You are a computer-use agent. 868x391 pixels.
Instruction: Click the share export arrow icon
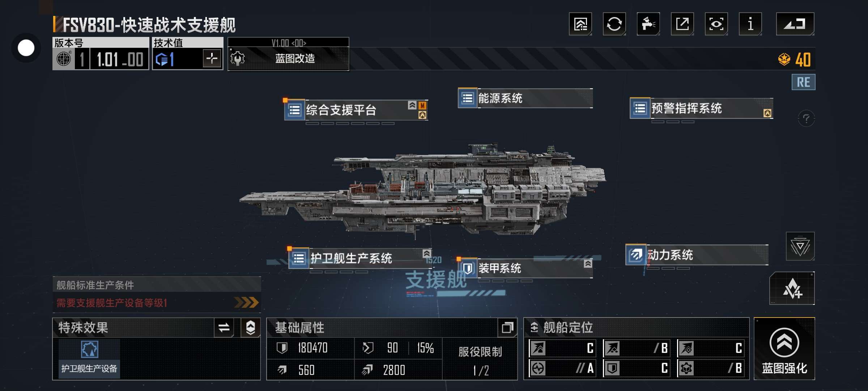click(682, 24)
